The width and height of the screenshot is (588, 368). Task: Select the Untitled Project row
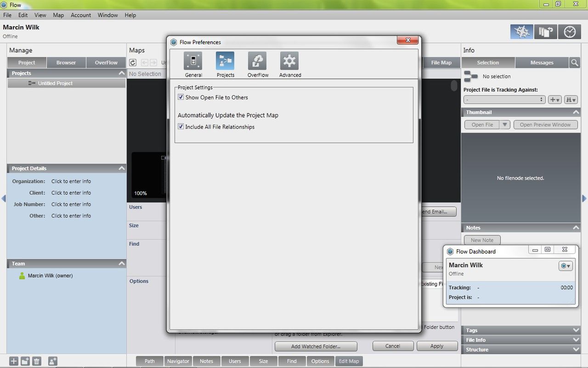[x=67, y=83]
